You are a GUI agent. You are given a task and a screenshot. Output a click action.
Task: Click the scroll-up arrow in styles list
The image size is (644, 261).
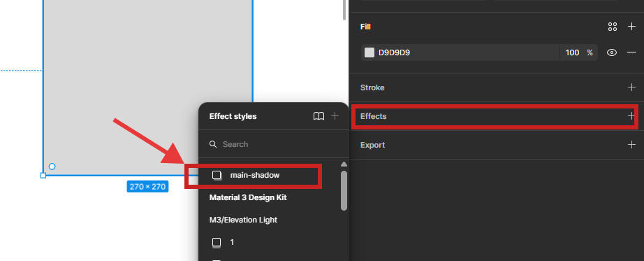click(x=344, y=164)
